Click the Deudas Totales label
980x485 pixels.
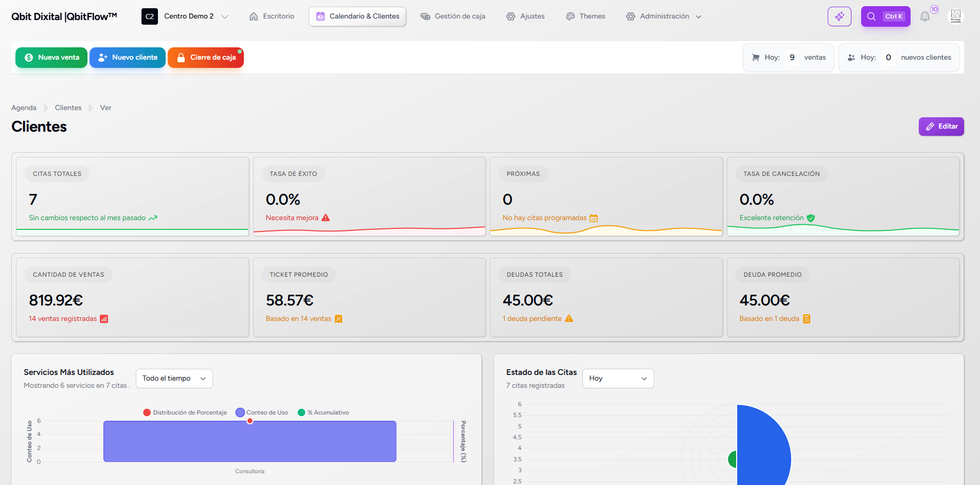pos(534,275)
